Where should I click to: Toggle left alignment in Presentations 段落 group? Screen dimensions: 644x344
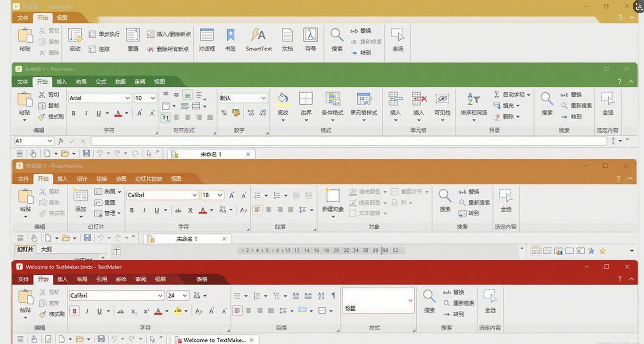click(257, 210)
